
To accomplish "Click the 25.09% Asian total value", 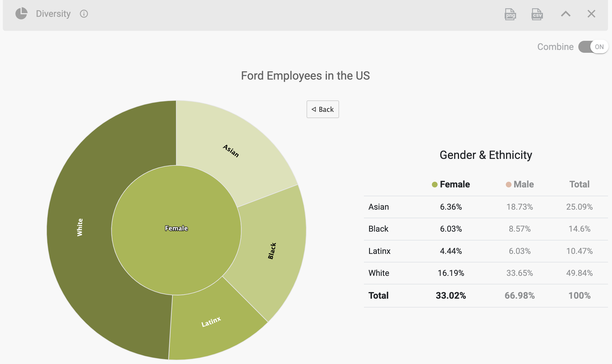I will pos(579,207).
